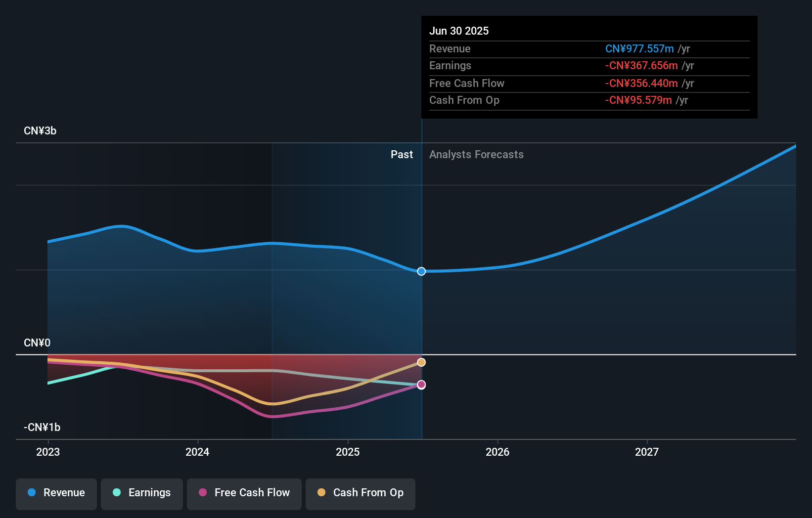Screen dimensions: 812x518
Task: Select the orange Cash From Op data marker
Action: (x=421, y=362)
